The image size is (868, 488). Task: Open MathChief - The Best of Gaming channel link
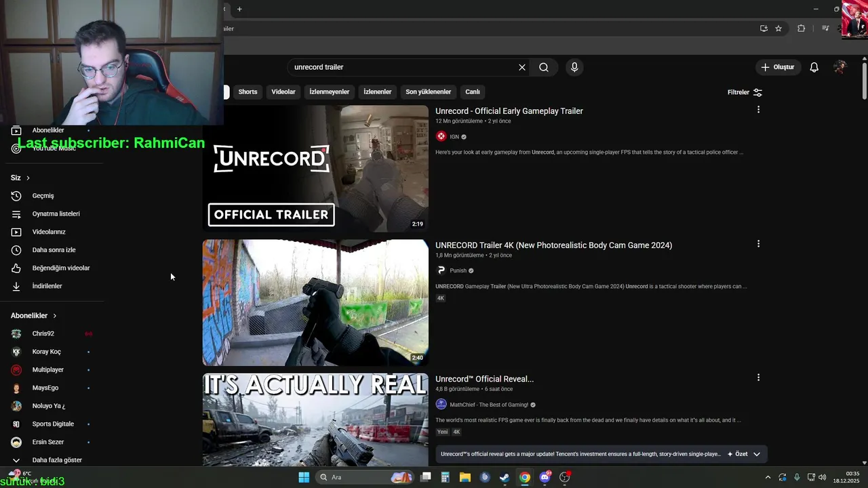[489, 405]
